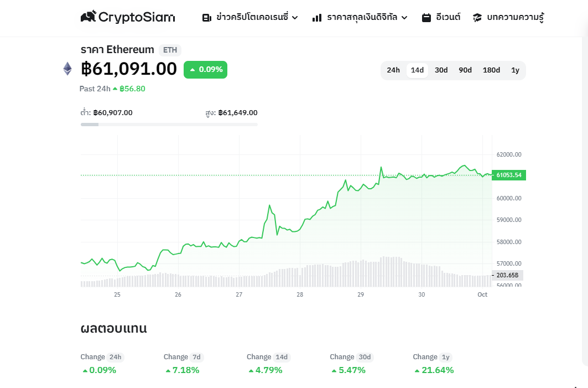The width and height of the screenshot is (588, 388).
Task: Click the green 0.09% change badge
Action: tap(206, 70)
